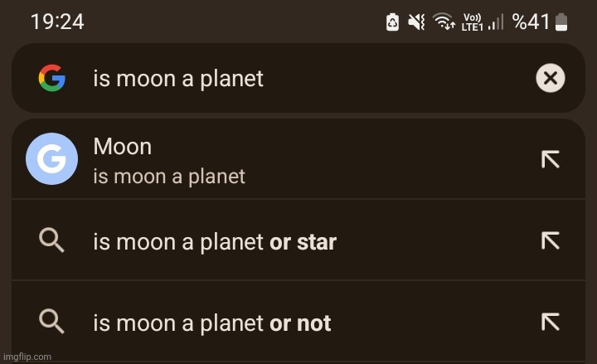The width and height of the screenshot is (597, 364).
Task: Tap the blue Google icon beside Moon
Action: click(x=51, y=158)
